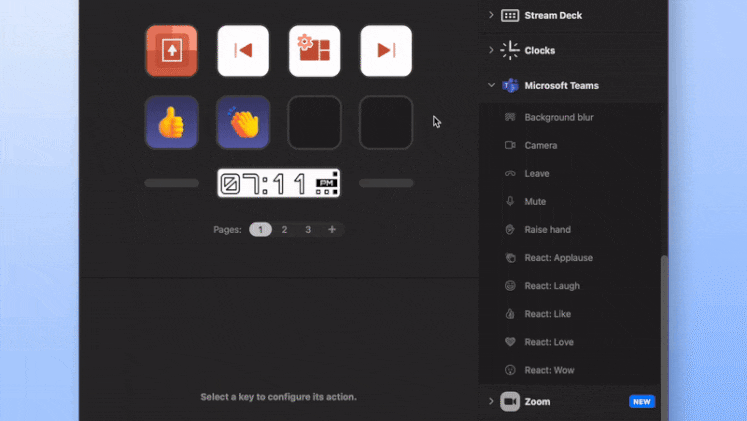Add a new page with plus button
This screenshot has height=421, width=747.
(332, 230)
